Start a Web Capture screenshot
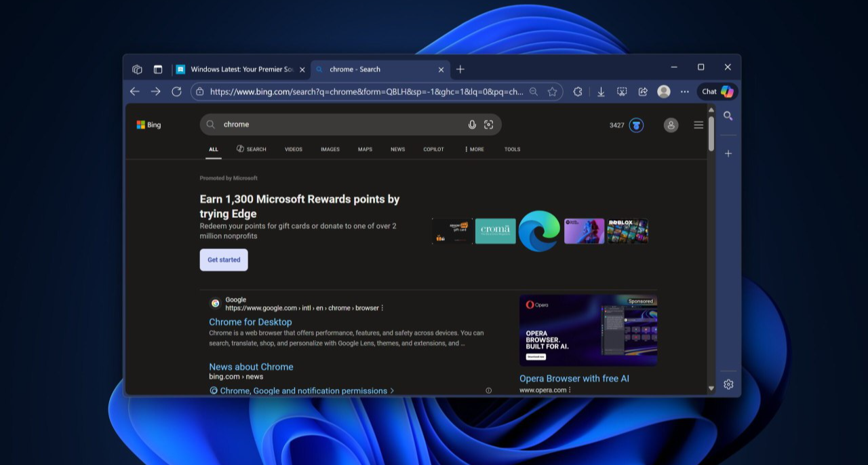Viewport: 868px width, 465px height. [622, 91]
